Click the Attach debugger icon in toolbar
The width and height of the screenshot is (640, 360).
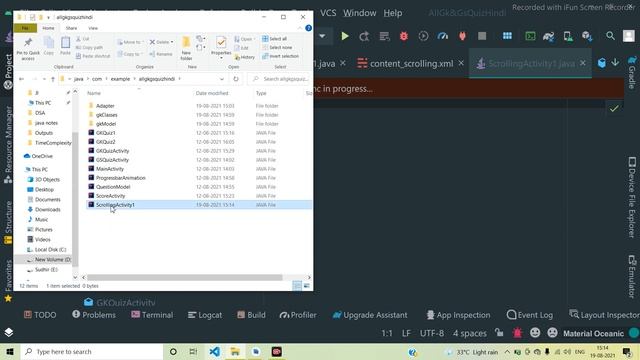(462, 36)
